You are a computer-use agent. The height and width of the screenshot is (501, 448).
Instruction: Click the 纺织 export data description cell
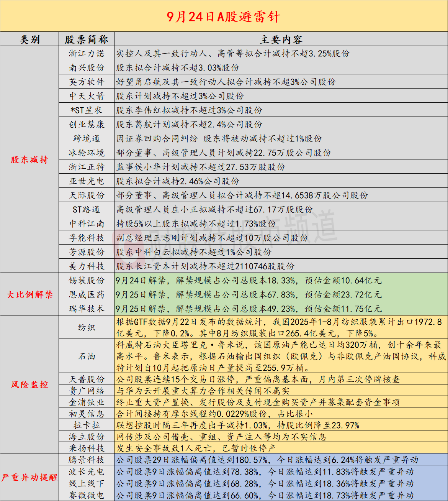pos(281,328)
